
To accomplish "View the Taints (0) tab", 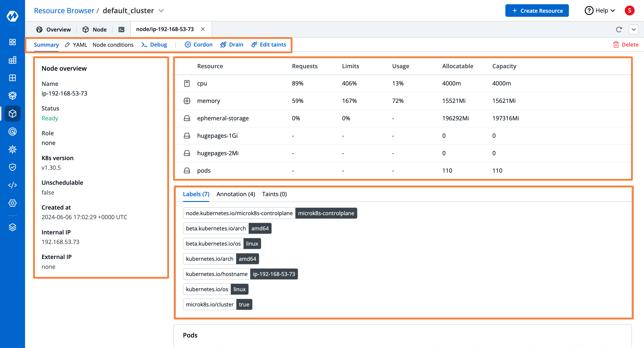I will tap(274, 194).
